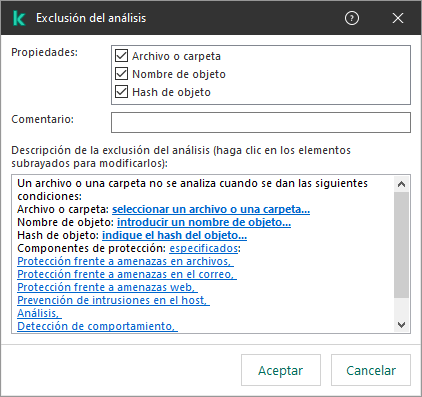
Task: Open help via the question mark icon
Action: (352, 18)
